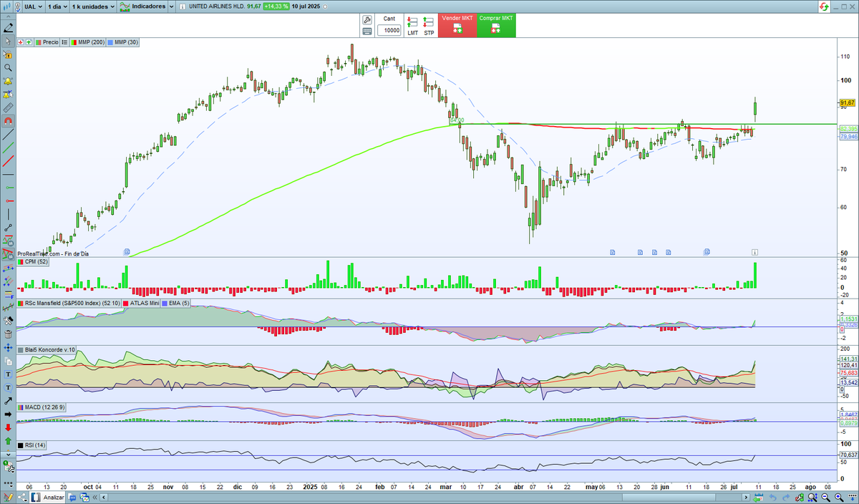The height and width of the screenshot is (504, 859).
Task: Click the Cant quantity input field
Action: pyautogui.click(x=389, y=30)
